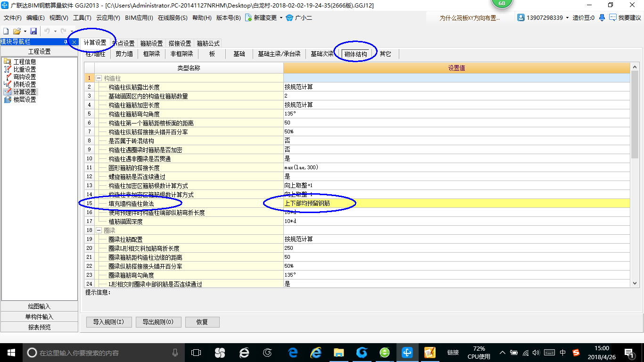Click the New file toolbar icon
The height and width of the screenshot is (362, 644).
pyautogui.click(x=6, y=31)
